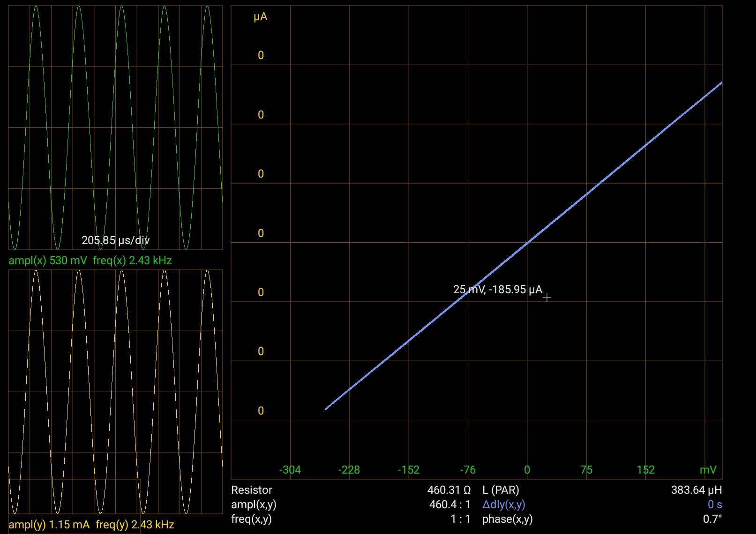The height and width of the screenshot is (534, 756).
Task: Click the 152 tick on the mV axis
Action: pyautogui.click(x=645, y=470)
